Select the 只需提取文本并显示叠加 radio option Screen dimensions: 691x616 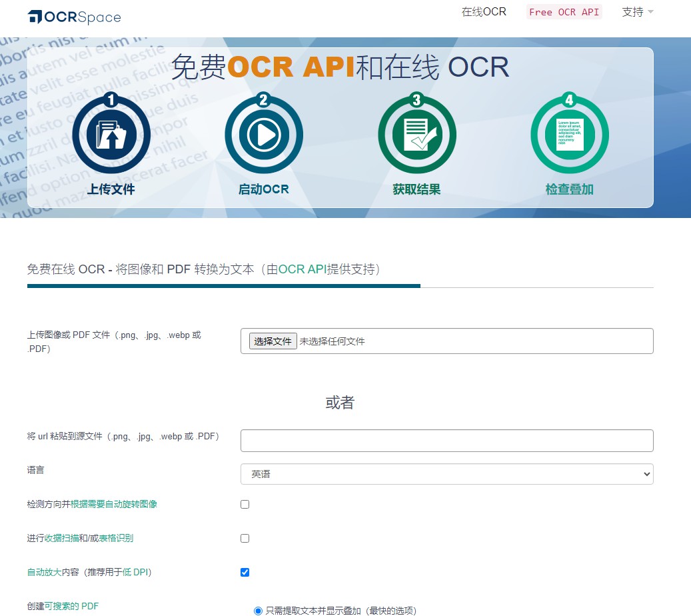pos(259,611)
